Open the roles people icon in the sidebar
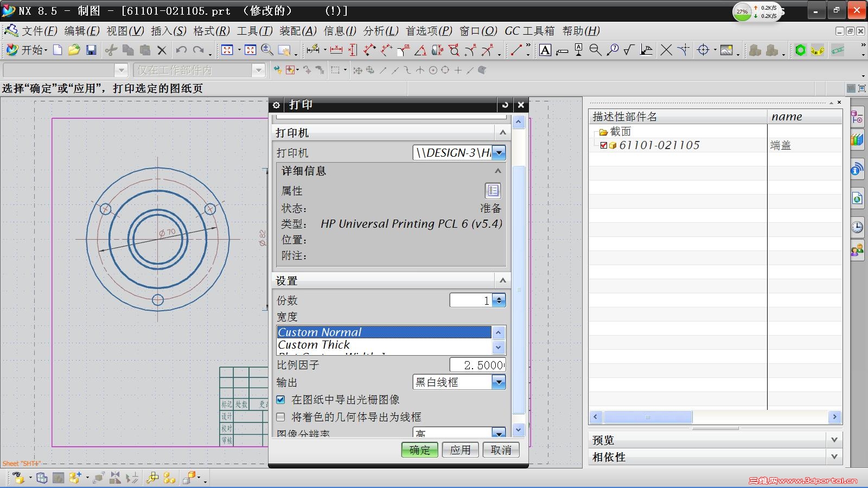Viewport: 868px width, 488px height. coord(857,251)
